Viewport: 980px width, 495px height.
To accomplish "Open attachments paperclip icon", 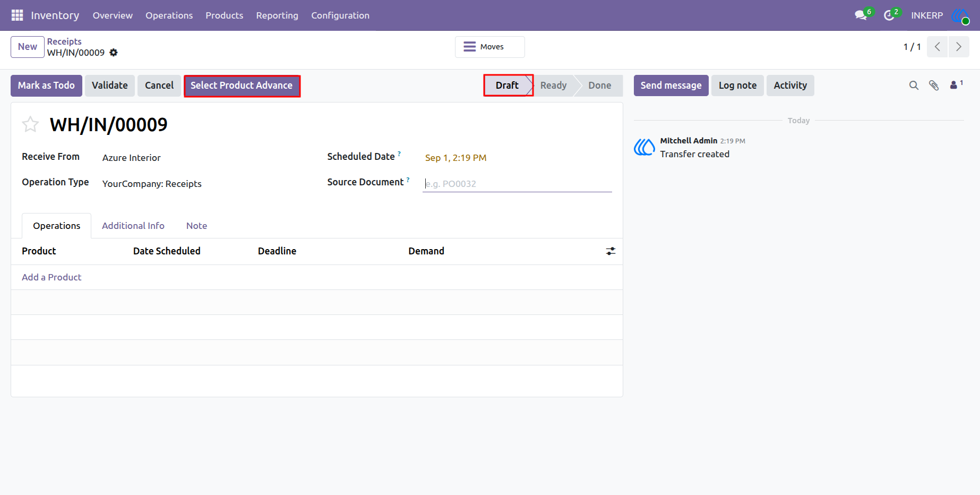I will [934, 86].
